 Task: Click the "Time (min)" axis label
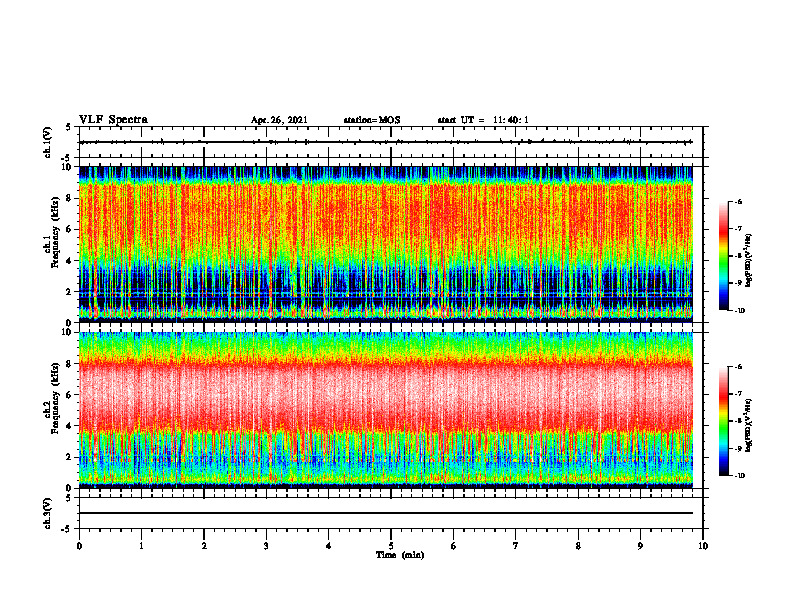400,555
